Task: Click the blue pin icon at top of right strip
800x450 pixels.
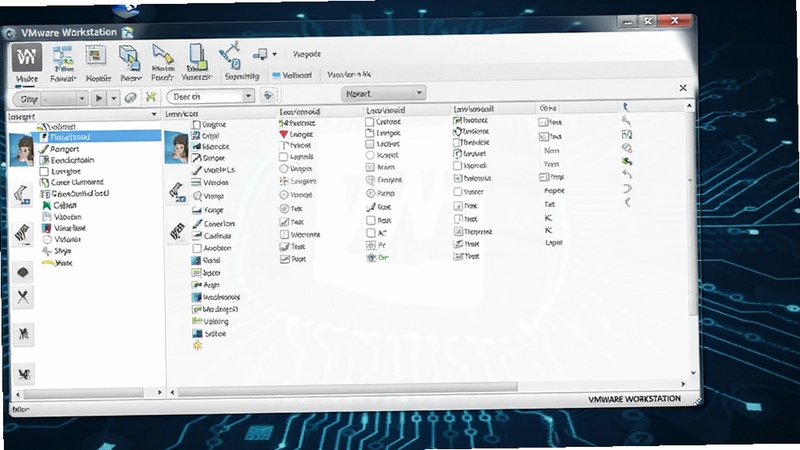Action: (x=626, y=107)
